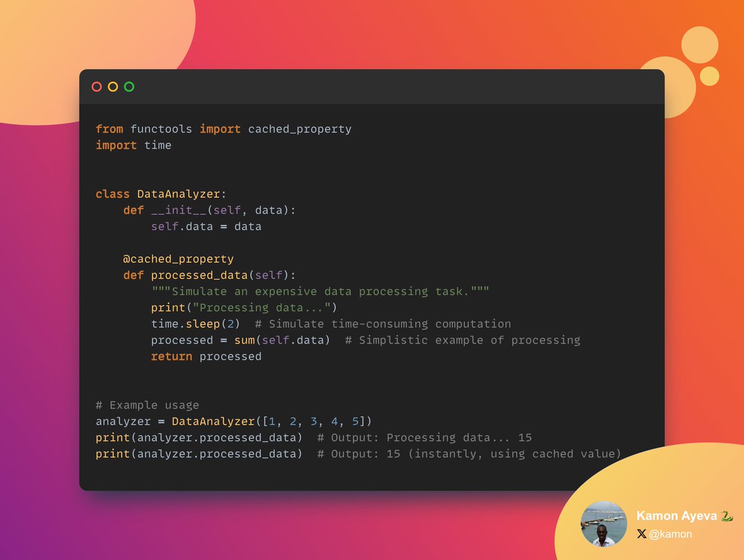Click the @kamon handle text
Screen dimensions: 744x560
[671, 534]
